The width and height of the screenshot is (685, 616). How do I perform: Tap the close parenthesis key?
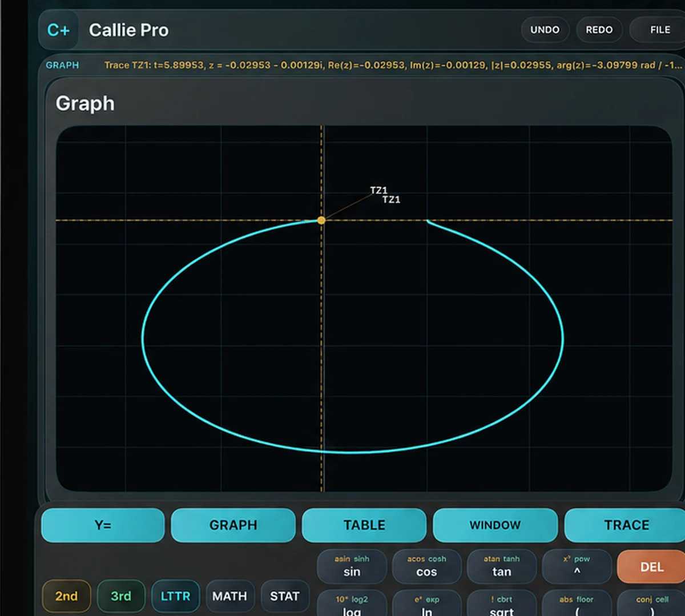(x=651, y=604)
